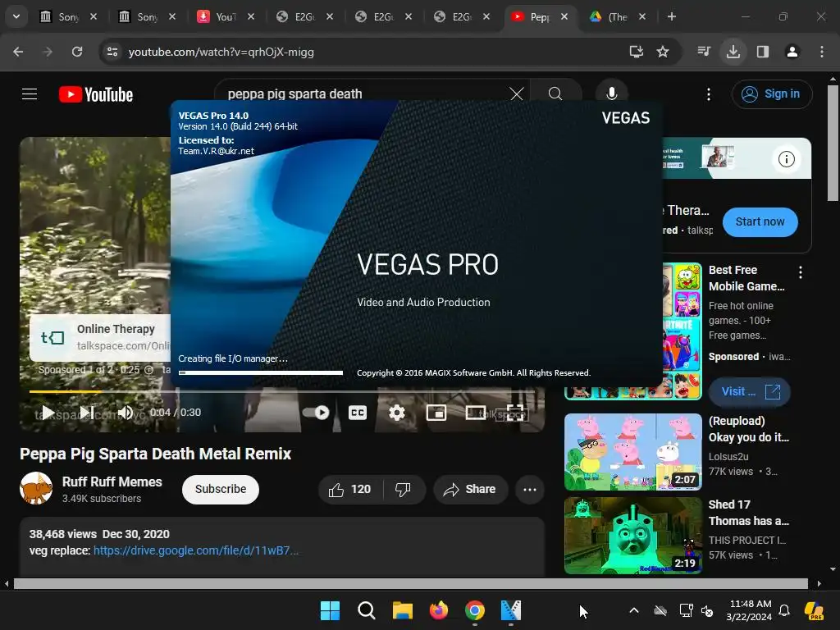Image resolution: width=840 pixels, height=630 pixels.
Task: Open the notification bell in taskbar
Action: click(x=783, y=610)
